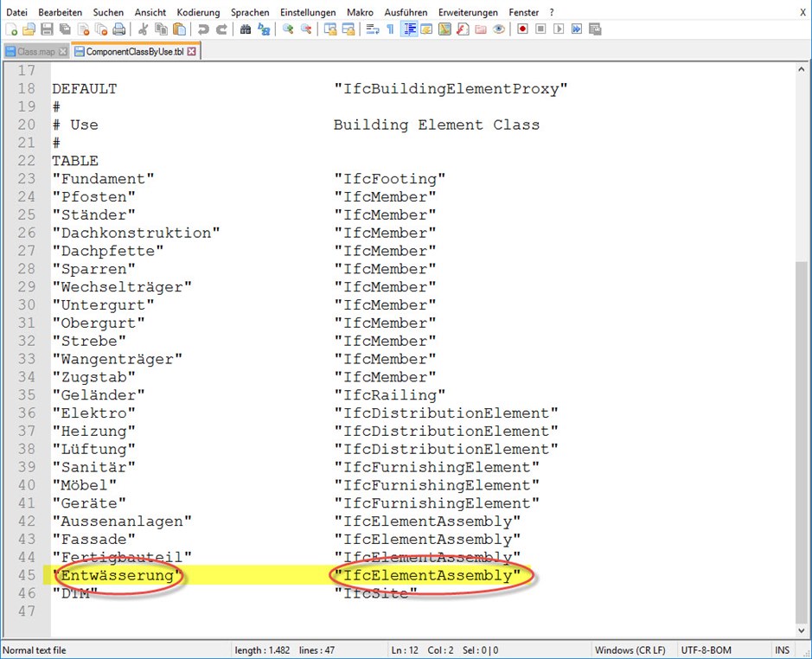The height and width of the screenshot is (659, 812).
Task: Open the Sprachen menu
Action: (x=250, y=12)
